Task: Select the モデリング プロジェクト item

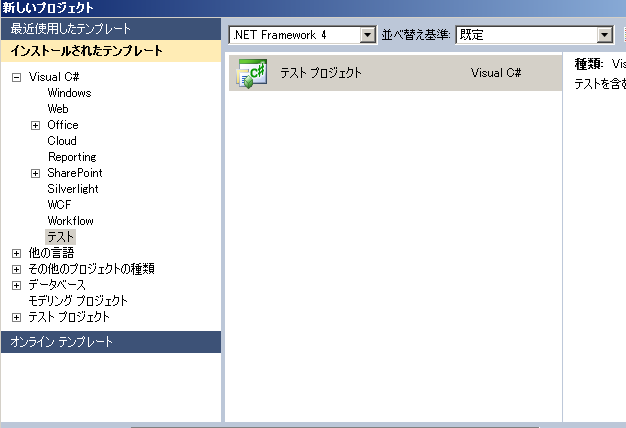Action: (78, 301)
